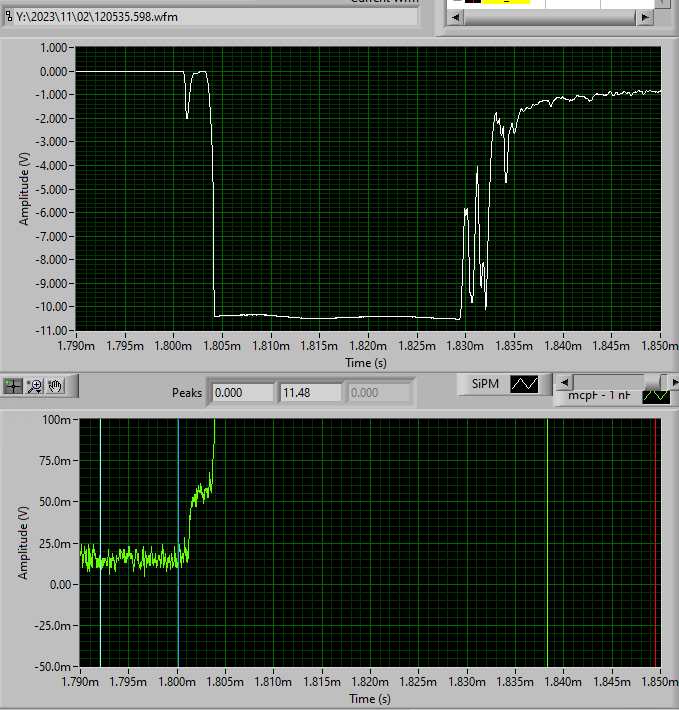Click upper graph Y tick -5.000
This screenshot has width=679, height=710.
pos(52,189)
